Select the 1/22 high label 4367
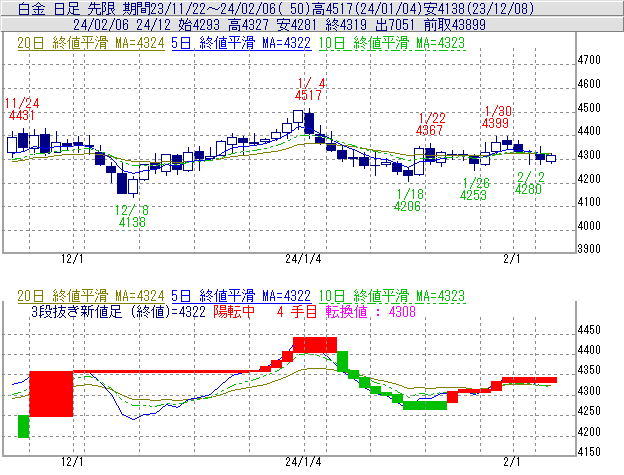This screenshot has width=624, height=475. [x=429, y=130]
